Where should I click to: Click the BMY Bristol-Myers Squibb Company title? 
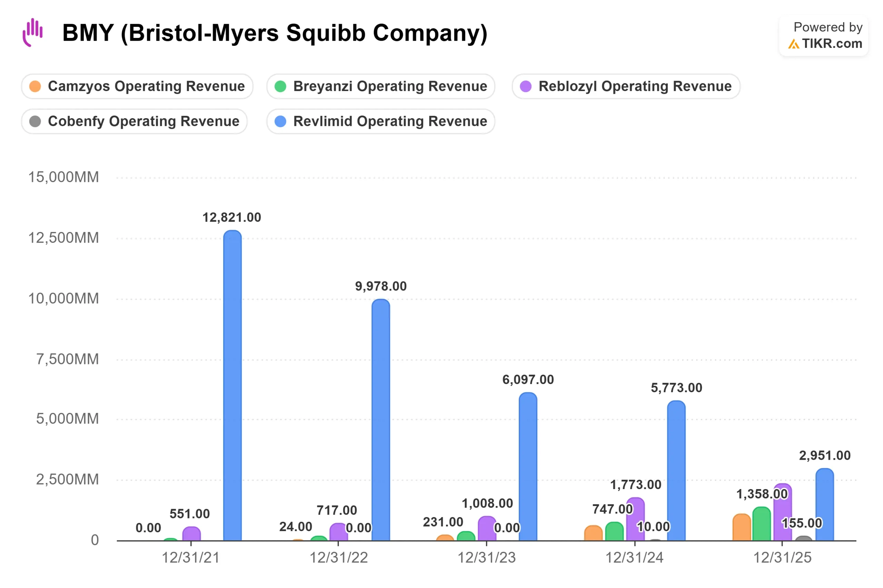[x=275, y=33]
